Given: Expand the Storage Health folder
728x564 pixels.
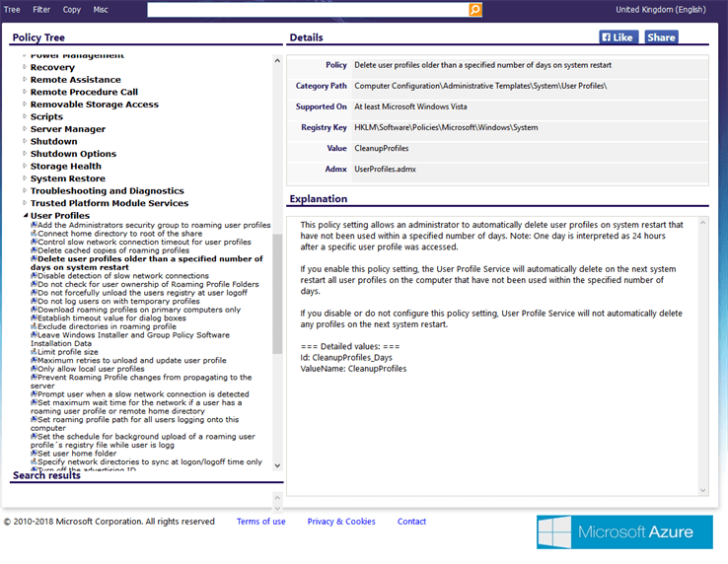Looking at the screenshot, I should 25,166.
